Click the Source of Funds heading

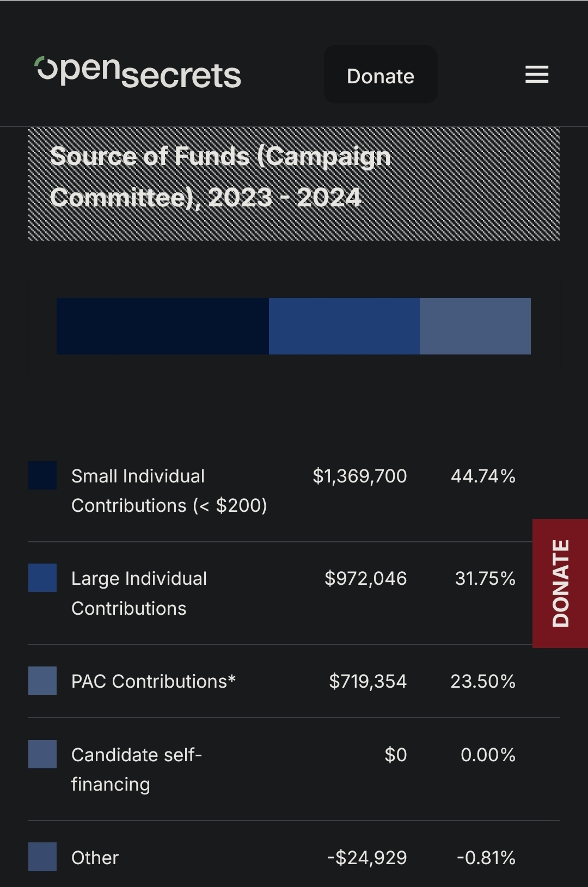pos(220,177)
